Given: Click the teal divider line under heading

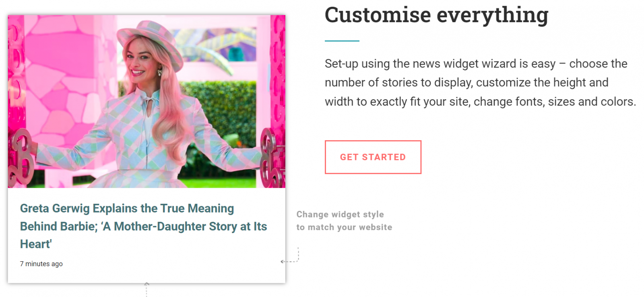Looking at the screenshot, I should (342, 41).
